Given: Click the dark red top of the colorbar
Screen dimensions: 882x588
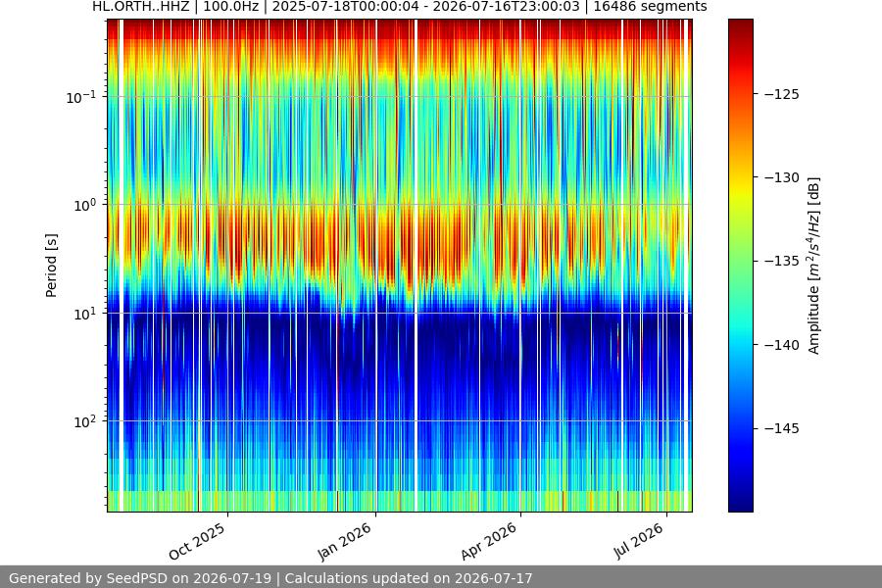Looking at the screenshot, I should (740, 25).
